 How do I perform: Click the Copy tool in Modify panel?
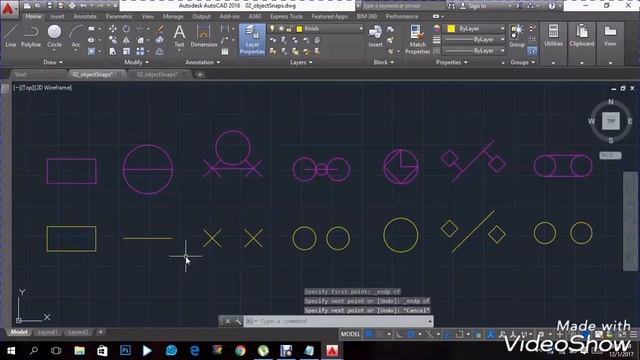click(113, 40)
